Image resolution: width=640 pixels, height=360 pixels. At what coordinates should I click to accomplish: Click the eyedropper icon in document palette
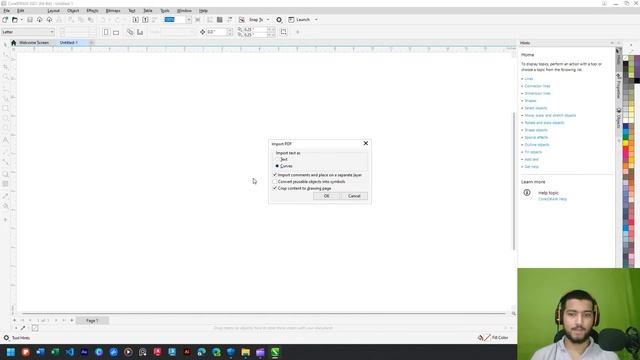(x=23, y=328)
